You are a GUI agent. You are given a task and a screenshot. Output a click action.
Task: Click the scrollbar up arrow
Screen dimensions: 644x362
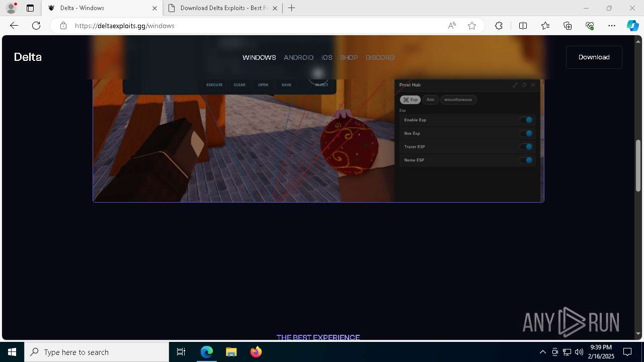[638, 41]
